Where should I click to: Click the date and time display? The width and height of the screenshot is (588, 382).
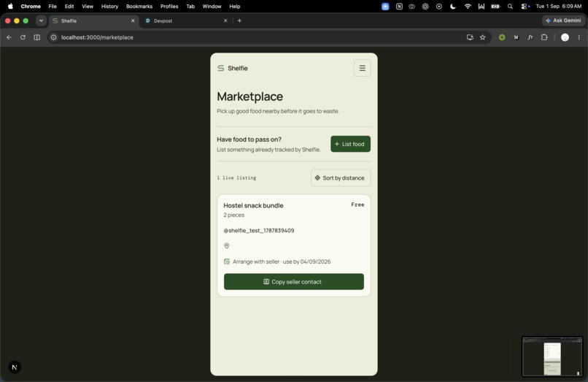pos(558,6)
